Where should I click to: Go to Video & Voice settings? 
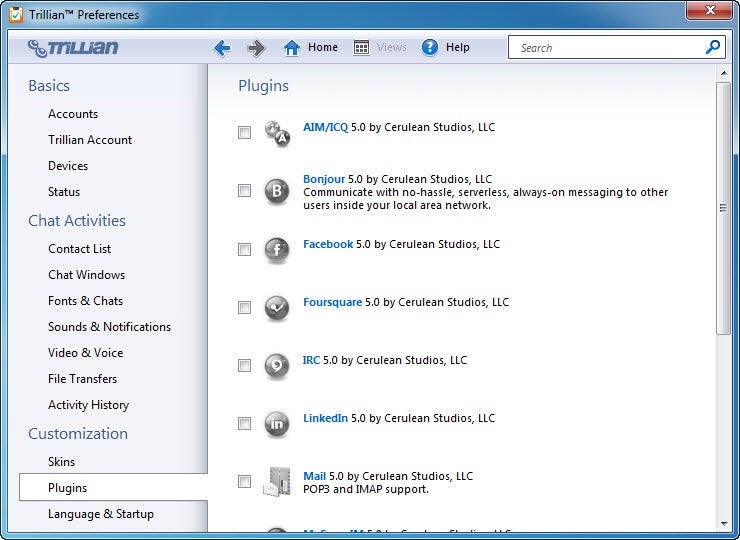coord(85,353)
